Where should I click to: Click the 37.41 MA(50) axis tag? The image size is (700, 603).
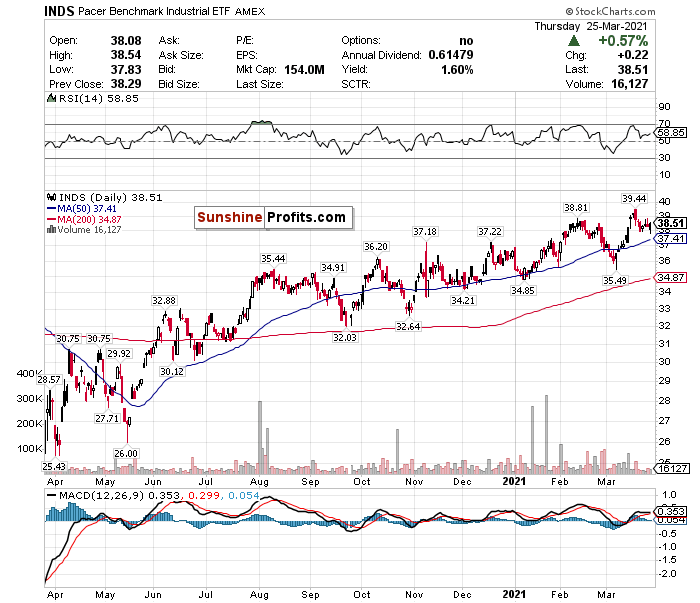670,239
